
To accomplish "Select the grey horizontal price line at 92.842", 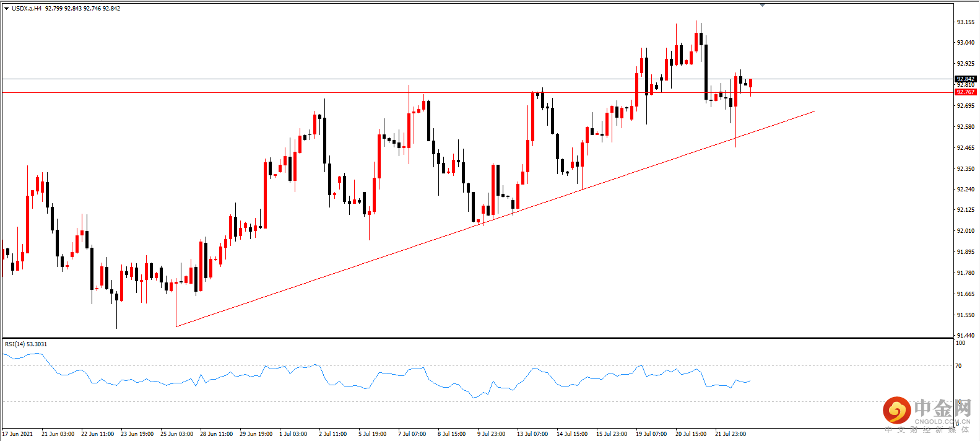I will 477,79.
